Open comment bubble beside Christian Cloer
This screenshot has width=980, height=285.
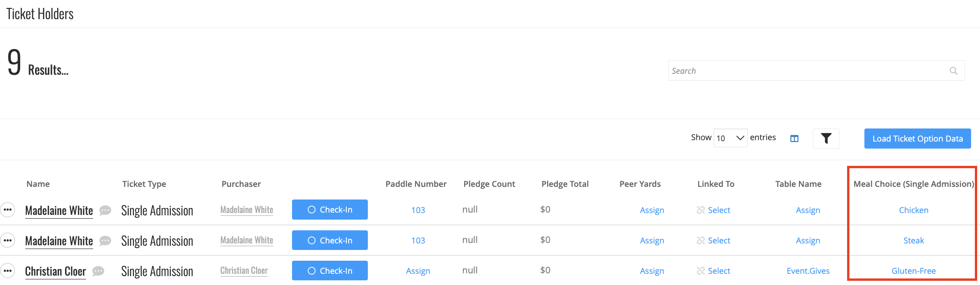[98, 271]
